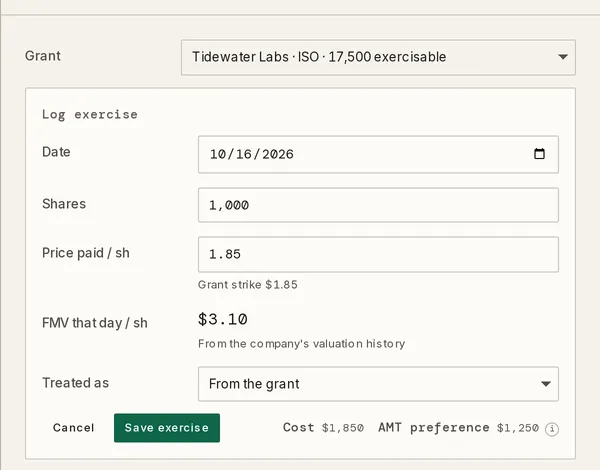Click the Date label
Screen dimensions: 600x470
[x=56, y=152]
